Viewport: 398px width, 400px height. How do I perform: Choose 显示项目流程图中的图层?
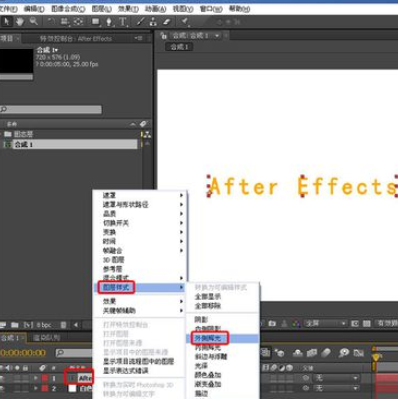click(x=139, y=361)
